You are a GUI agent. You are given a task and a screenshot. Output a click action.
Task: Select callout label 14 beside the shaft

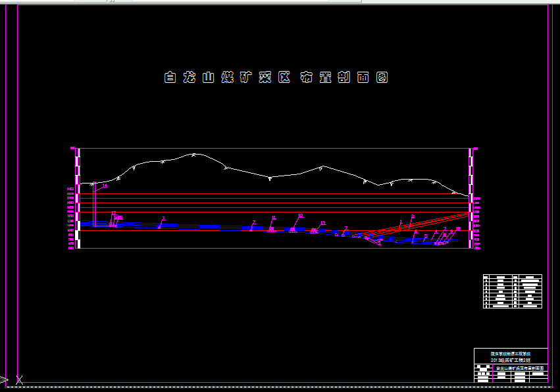(x=105, y=185)
